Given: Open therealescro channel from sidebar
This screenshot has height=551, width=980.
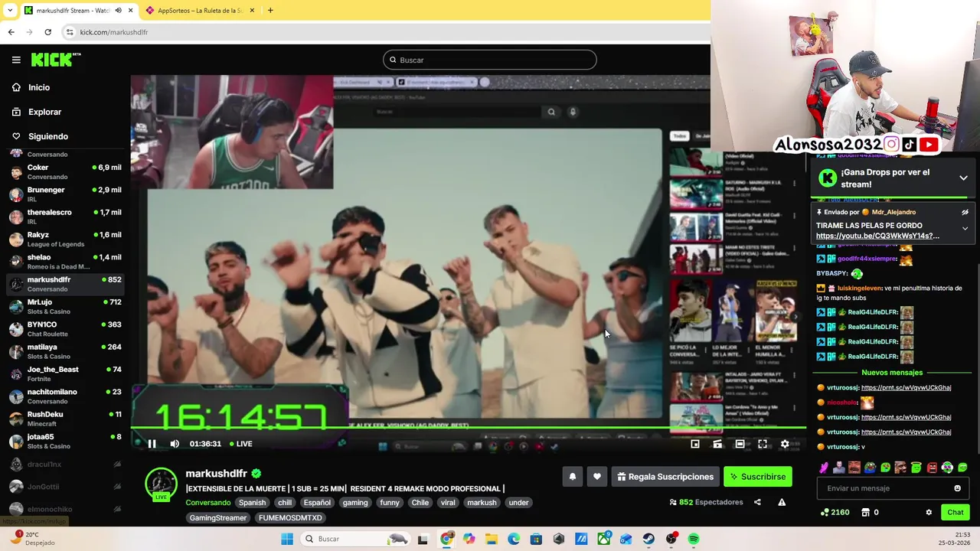Looking at the screenshot, I should click(65, 217).
